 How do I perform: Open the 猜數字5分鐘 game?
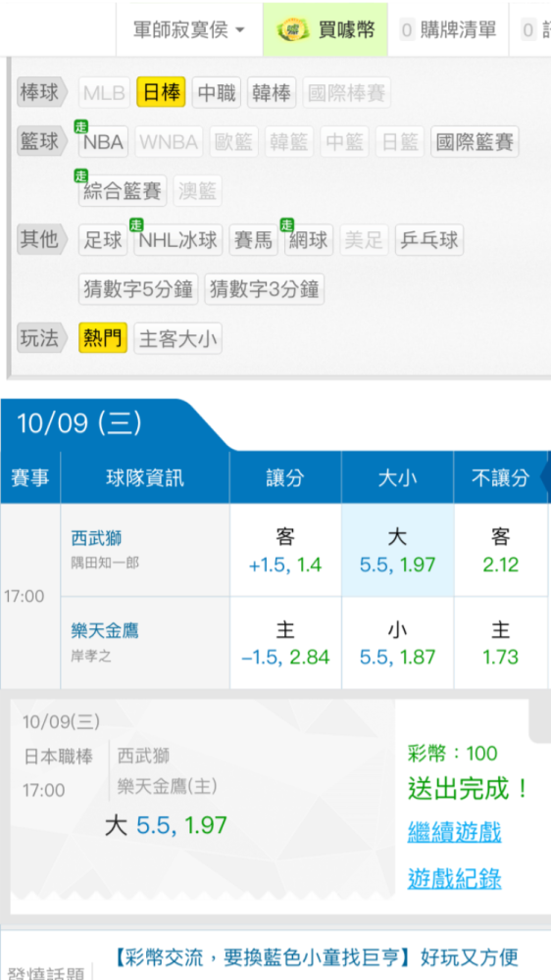pos(138,289)
